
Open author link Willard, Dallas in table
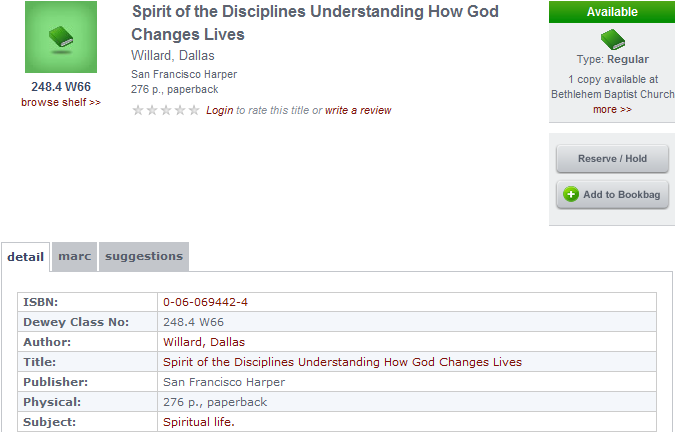(x=204, y=342)
